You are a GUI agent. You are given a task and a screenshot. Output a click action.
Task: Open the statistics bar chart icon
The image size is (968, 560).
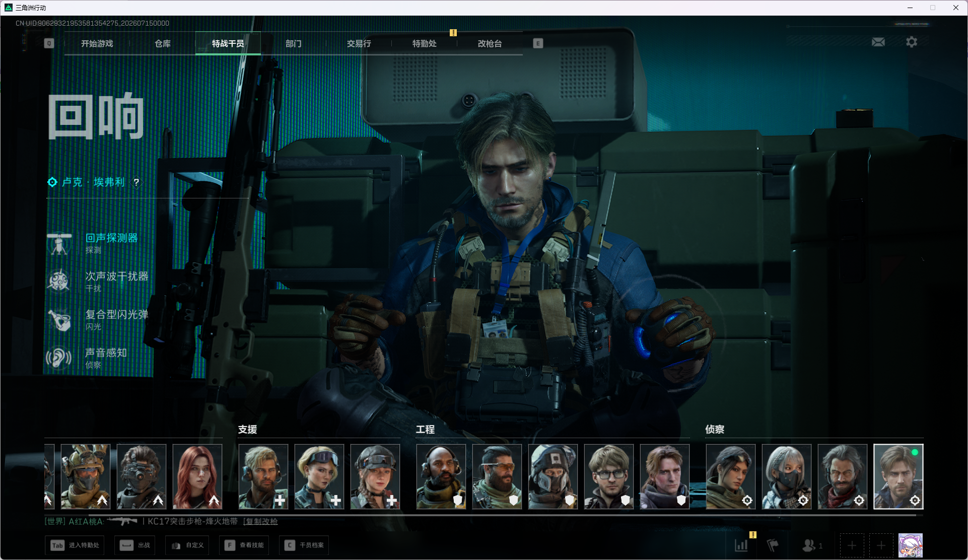click(741, 545)
